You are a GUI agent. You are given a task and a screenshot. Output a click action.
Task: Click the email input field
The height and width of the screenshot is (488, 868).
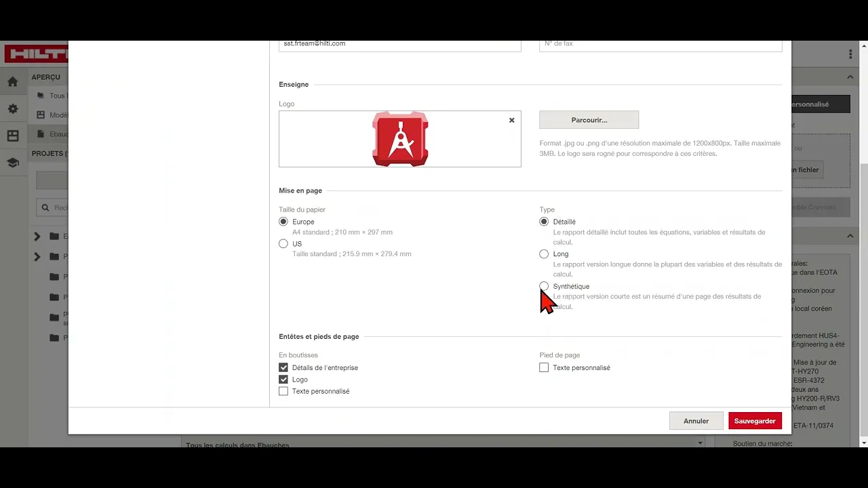point(400,45)
